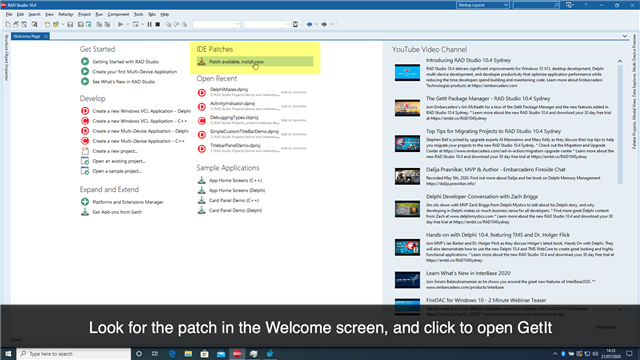Open the Help menu
This screenshot has width=640, height=360.
coord(164,14)
